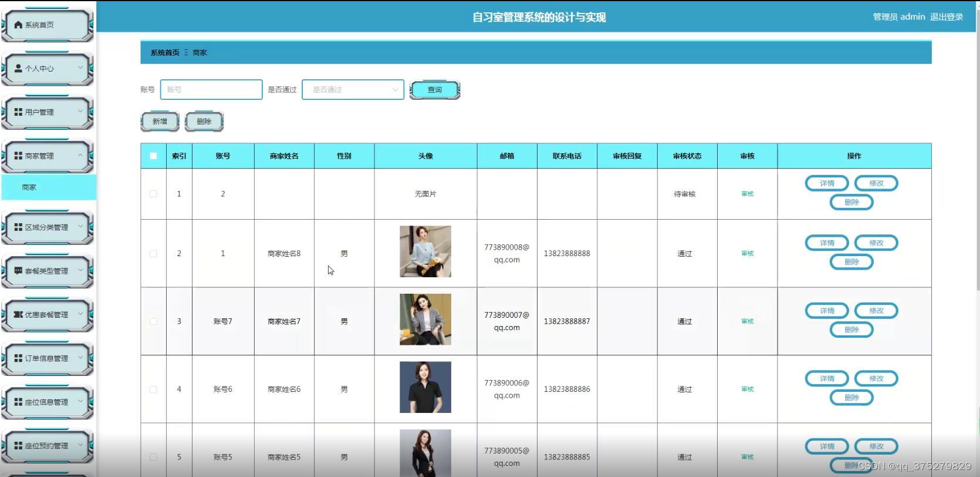Expand the 个人中心 menu chevron
980x477 pixels.
pyautogui.click(x=80, y=68)
